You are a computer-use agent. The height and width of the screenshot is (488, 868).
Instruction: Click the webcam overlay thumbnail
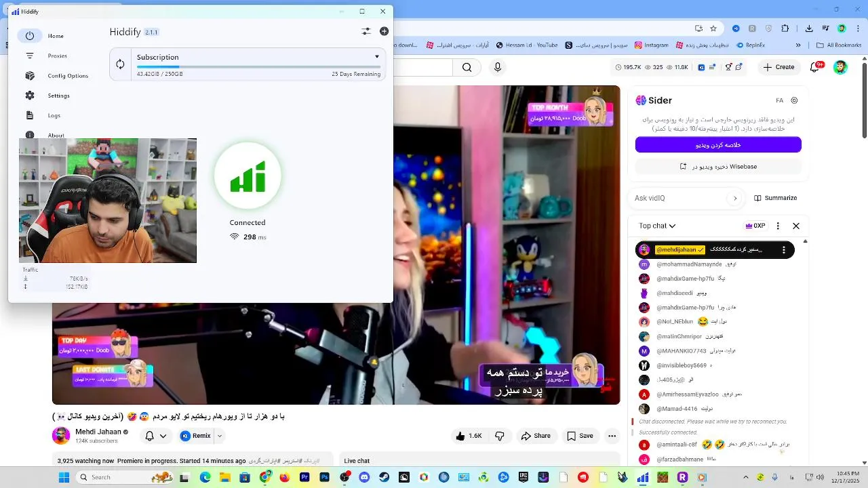pos(108,201)
